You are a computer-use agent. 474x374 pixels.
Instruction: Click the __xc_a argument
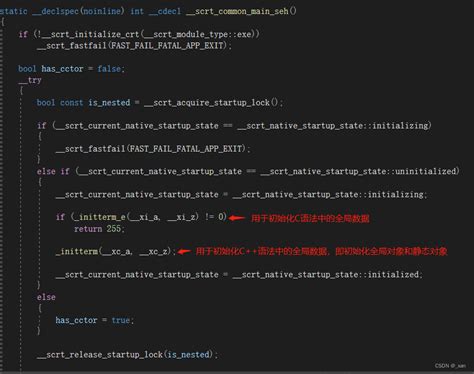116,251
